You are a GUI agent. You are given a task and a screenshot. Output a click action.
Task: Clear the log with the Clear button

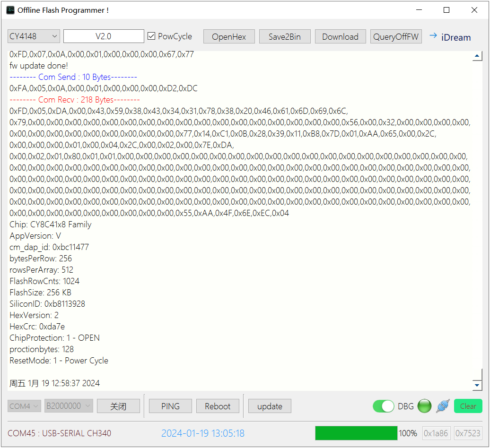468,406
